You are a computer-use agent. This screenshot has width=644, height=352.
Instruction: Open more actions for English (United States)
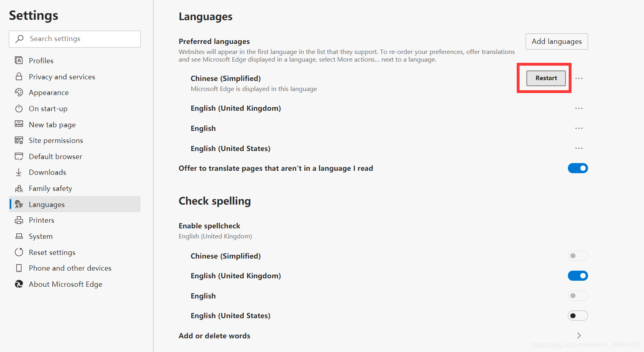coord(579,148)
